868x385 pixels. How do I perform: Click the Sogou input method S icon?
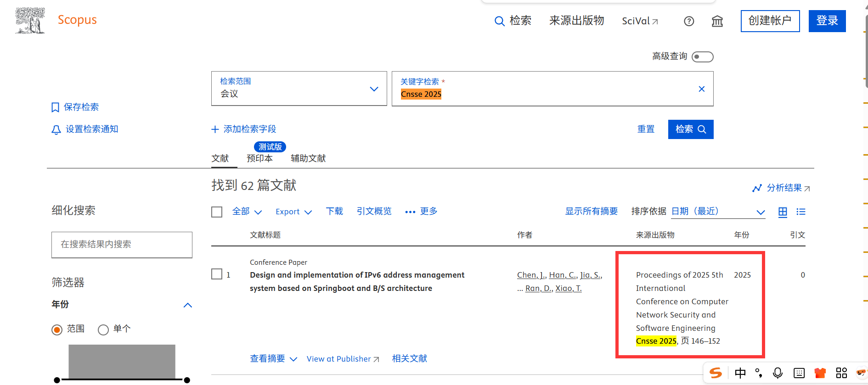[x=716, y=373]
